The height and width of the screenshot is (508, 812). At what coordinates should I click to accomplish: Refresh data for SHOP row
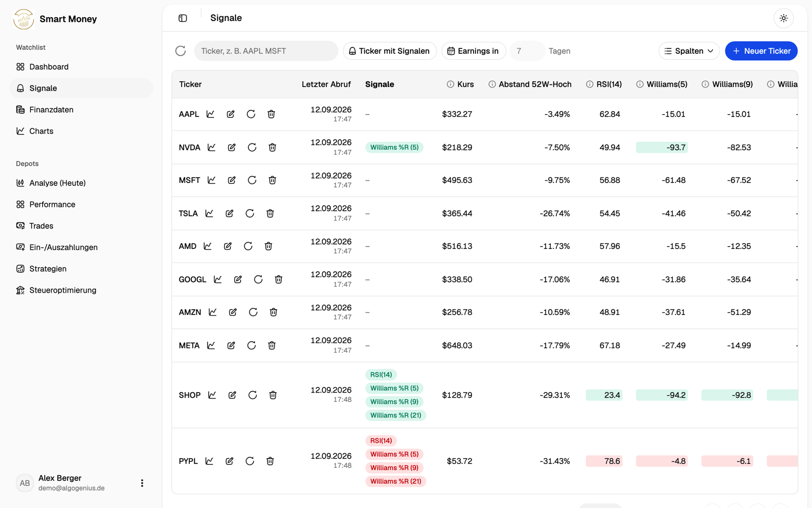pyautogui.click(x=253, y=395)
